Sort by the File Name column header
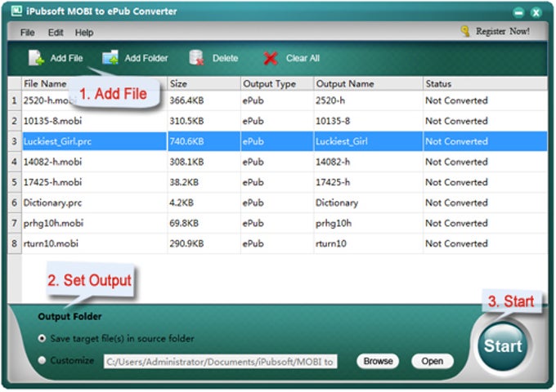Viewport: 556px width, 392px height. 94,83
